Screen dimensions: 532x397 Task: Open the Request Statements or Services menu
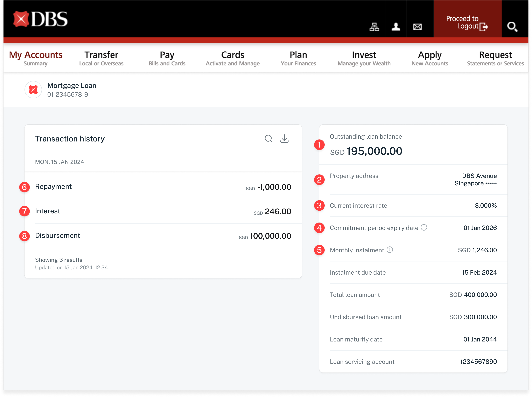[x=495, y=58]
